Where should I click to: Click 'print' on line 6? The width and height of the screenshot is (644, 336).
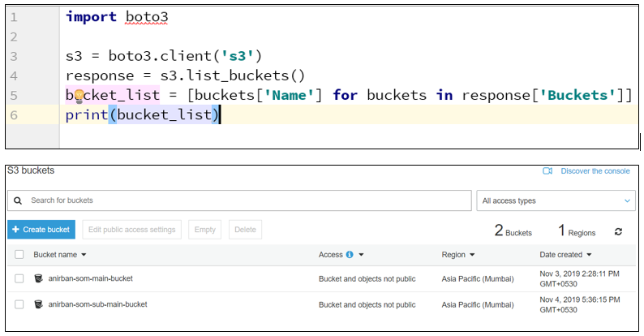(x=87, y=115)
